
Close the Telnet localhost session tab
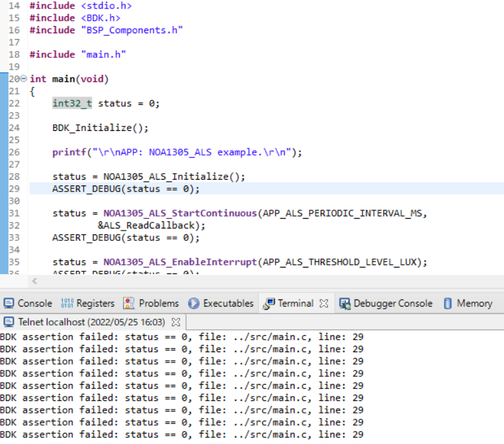click(176, 322)
